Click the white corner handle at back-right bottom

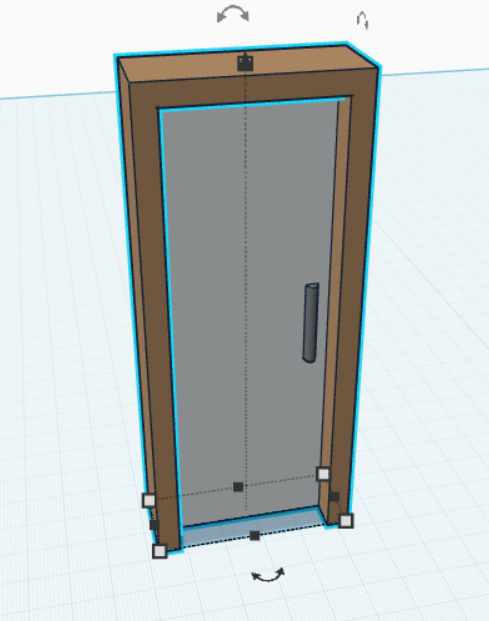tap(323, 474)
